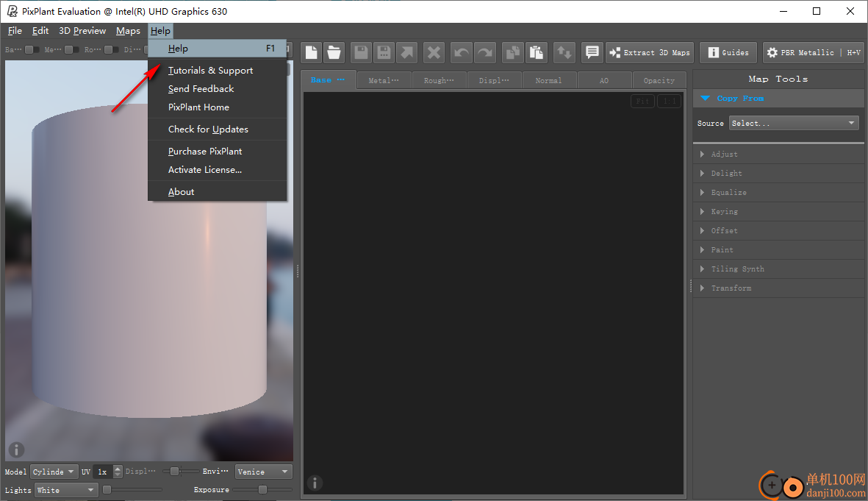Click the PBR Metallic | H+V button
The width and height of the screenshot is (868, 501).
pos(813,53)
